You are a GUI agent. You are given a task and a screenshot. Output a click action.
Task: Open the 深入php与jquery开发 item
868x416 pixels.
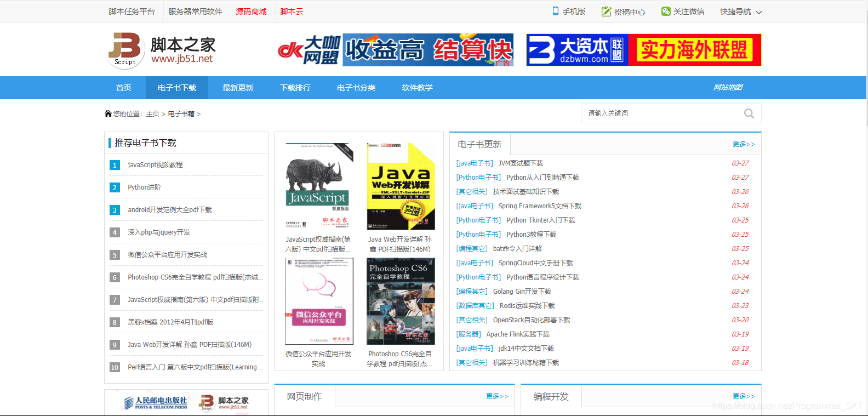click(159, 232)
